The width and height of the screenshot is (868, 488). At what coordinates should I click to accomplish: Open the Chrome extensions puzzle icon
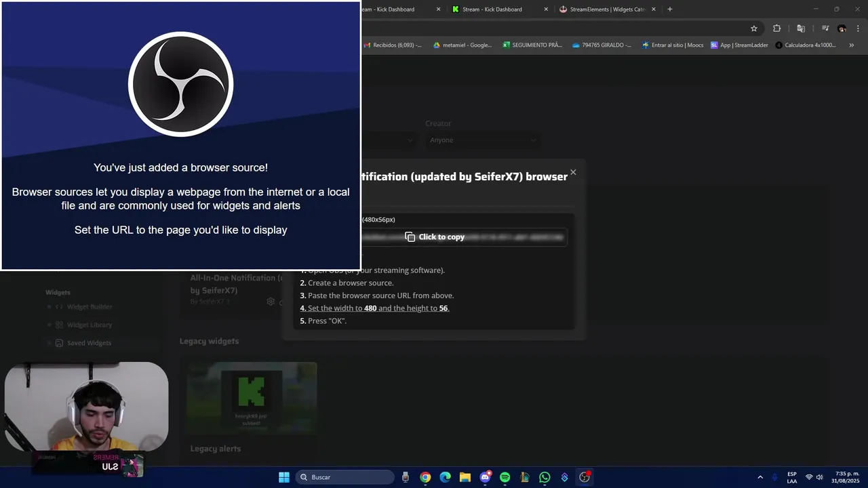coord(777,28)
